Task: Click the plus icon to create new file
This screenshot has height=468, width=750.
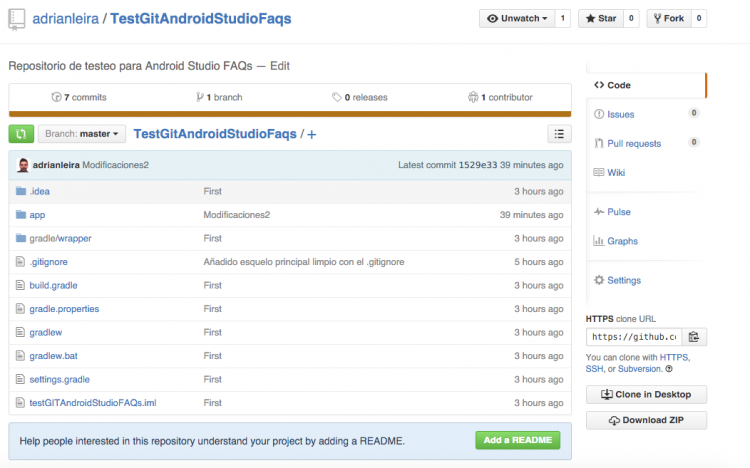Action: click(x=311, y=134)
